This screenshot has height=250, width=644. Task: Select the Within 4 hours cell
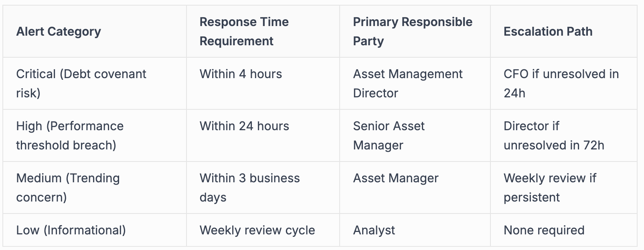coord(241,74)
